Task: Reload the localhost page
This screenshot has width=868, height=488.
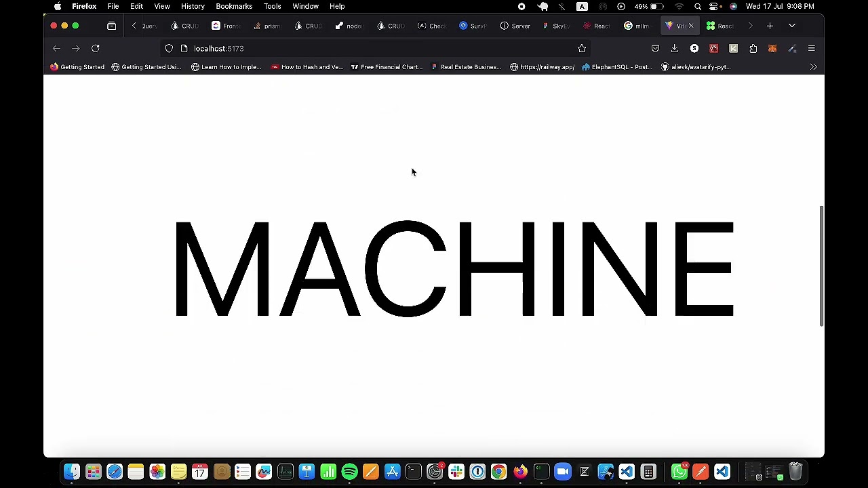Action: [96, 48]
